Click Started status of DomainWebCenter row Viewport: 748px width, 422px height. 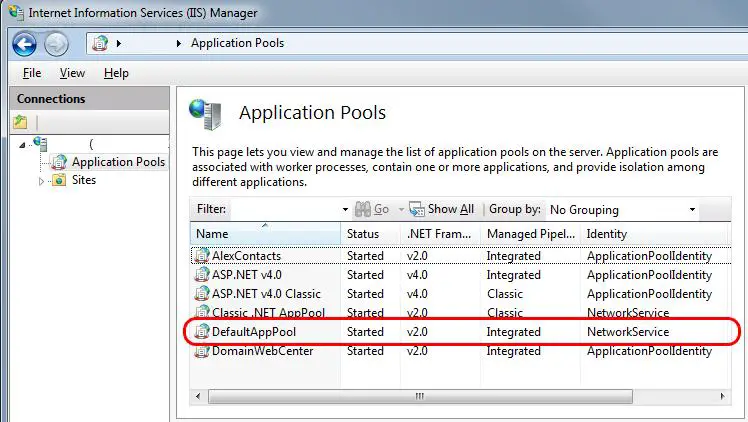click(365, 351)
